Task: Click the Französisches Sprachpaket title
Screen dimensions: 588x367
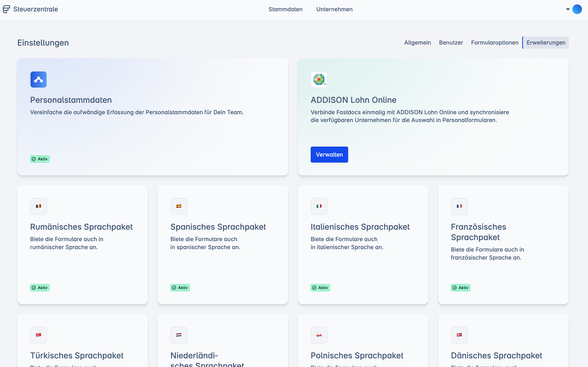Action: coord(478,232)
